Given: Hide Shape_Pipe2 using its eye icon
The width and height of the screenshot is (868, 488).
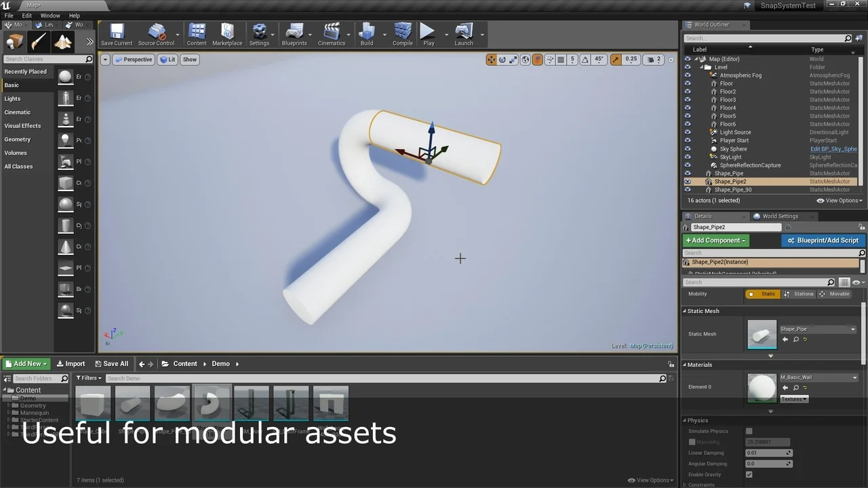Looking at the screenshot, I should coord(688,182).
